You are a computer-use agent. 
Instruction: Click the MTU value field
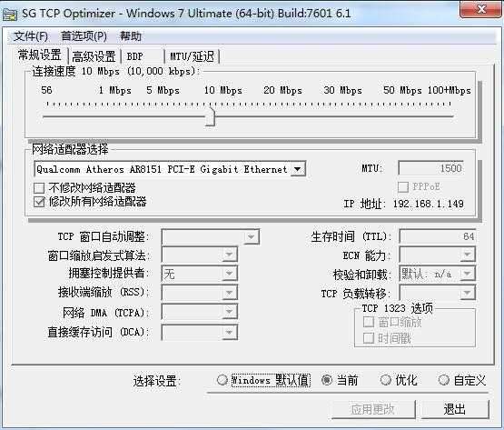tap(431, 168)
